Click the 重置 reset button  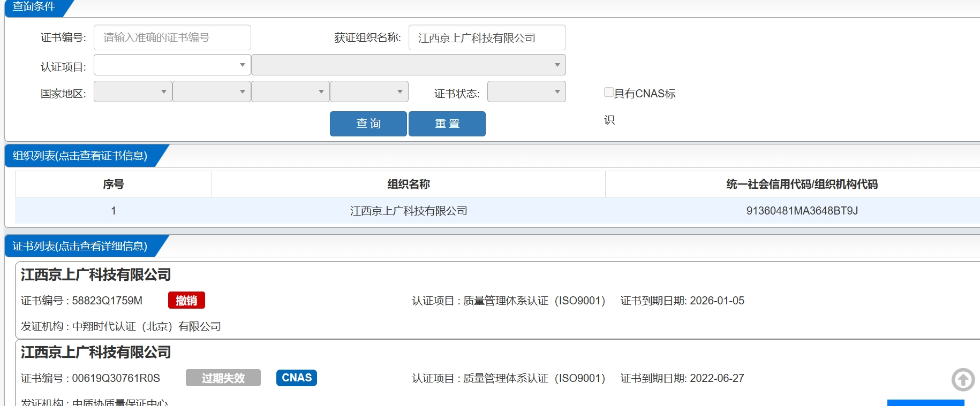pos(447,124)
